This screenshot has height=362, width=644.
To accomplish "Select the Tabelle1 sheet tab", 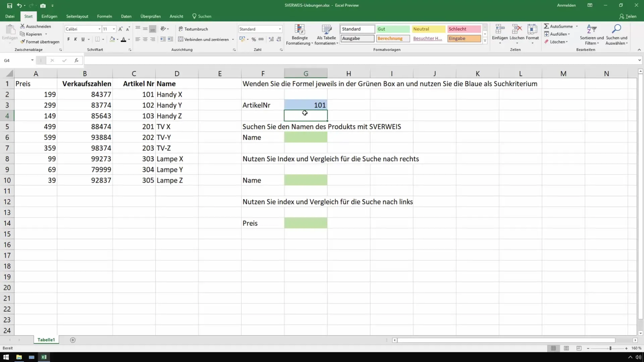I will point(46,340).
